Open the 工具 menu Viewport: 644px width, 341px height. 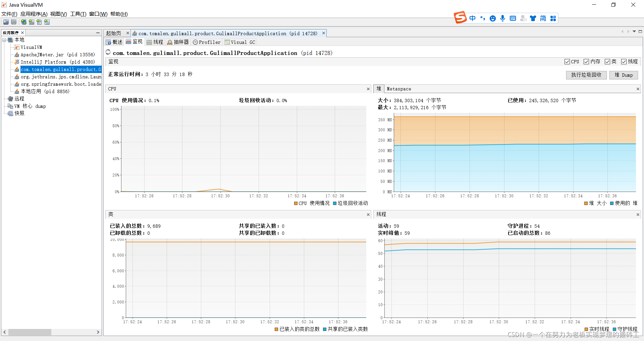point(78,14)
